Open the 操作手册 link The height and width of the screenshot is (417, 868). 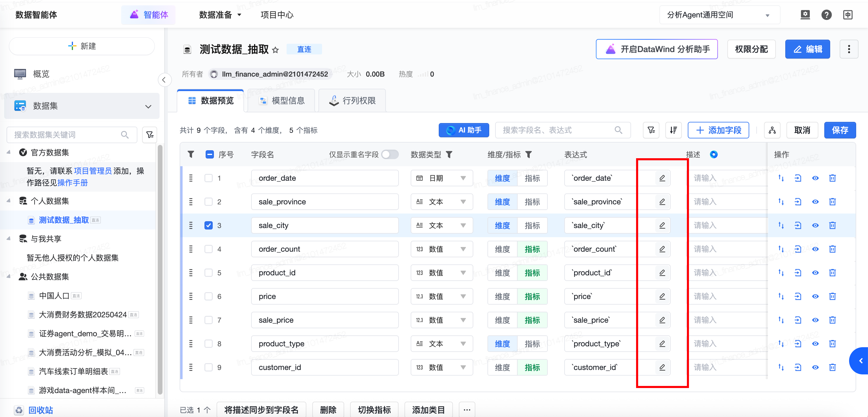[x=72, y=182]
